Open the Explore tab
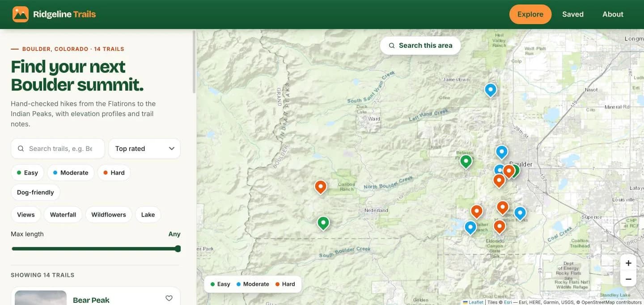 (530, 14)
